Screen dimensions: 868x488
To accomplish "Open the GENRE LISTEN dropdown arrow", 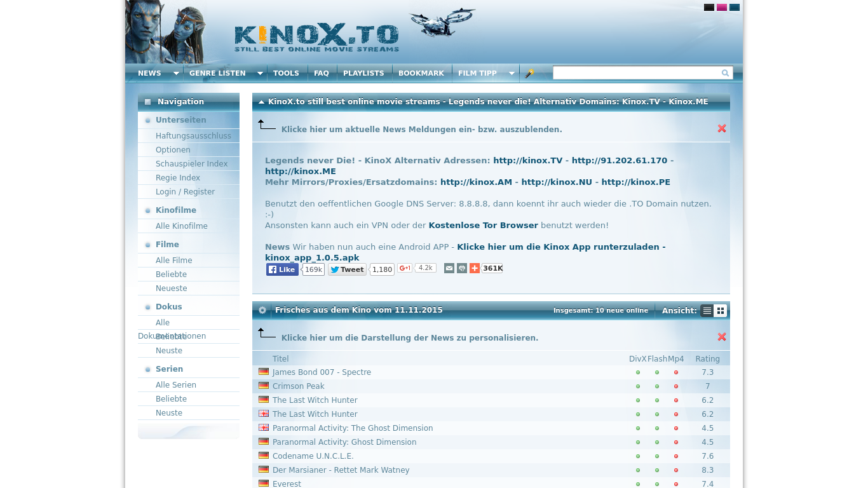I will [260, 73].
